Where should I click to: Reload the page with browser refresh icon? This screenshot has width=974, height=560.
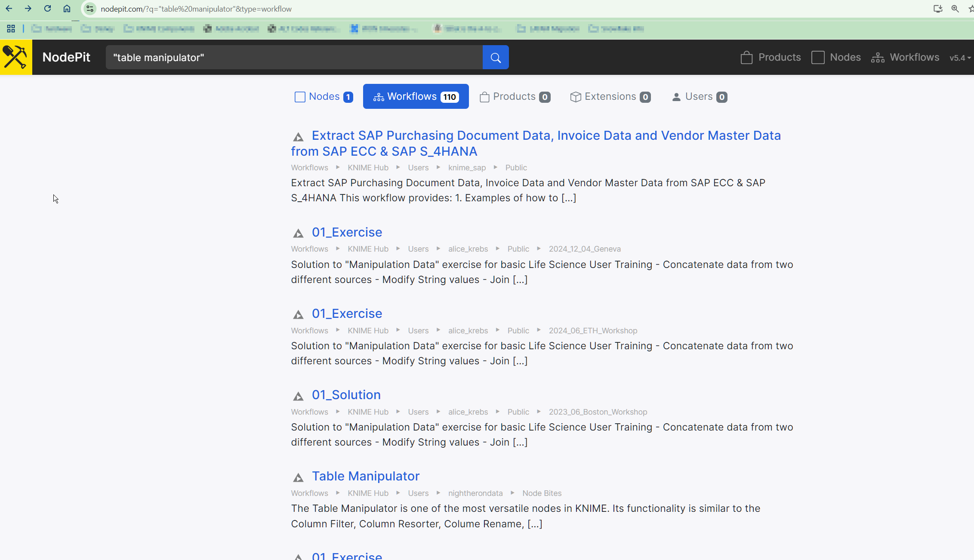(x=47, y=9)
